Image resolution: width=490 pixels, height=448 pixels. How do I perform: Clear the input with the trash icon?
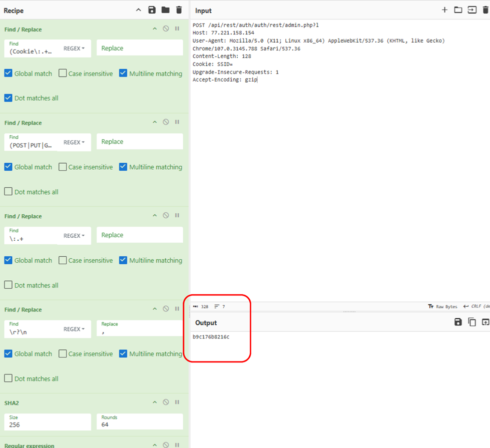point(485,10)
